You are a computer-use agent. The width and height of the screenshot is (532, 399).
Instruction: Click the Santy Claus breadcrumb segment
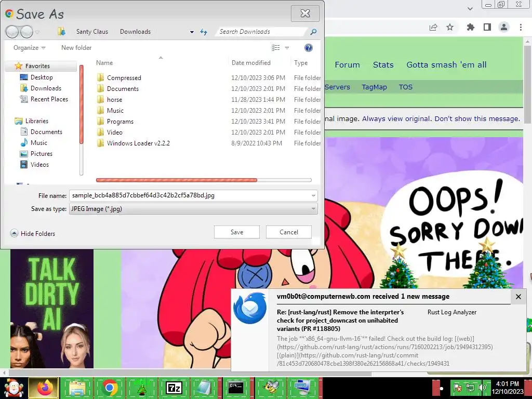tap(92, 32)
